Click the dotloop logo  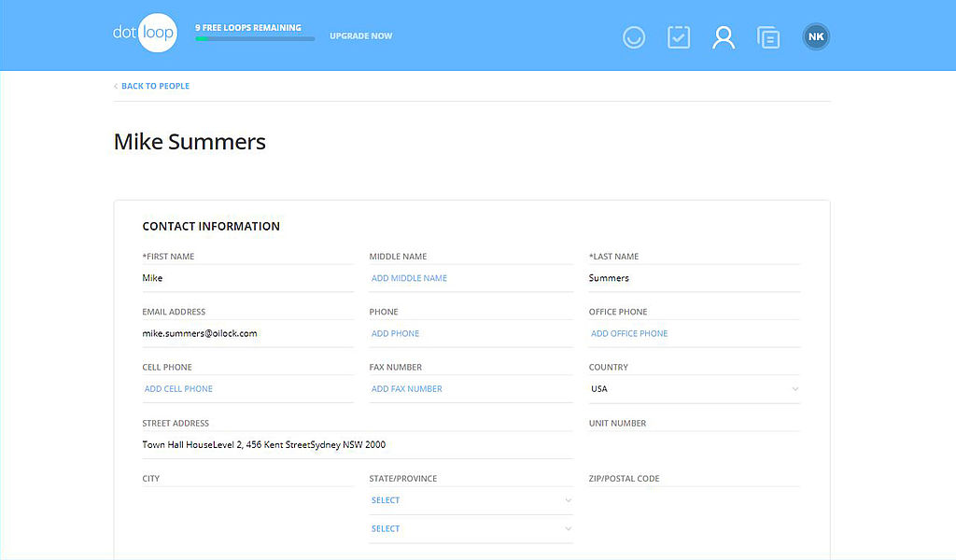pos(144,35)
